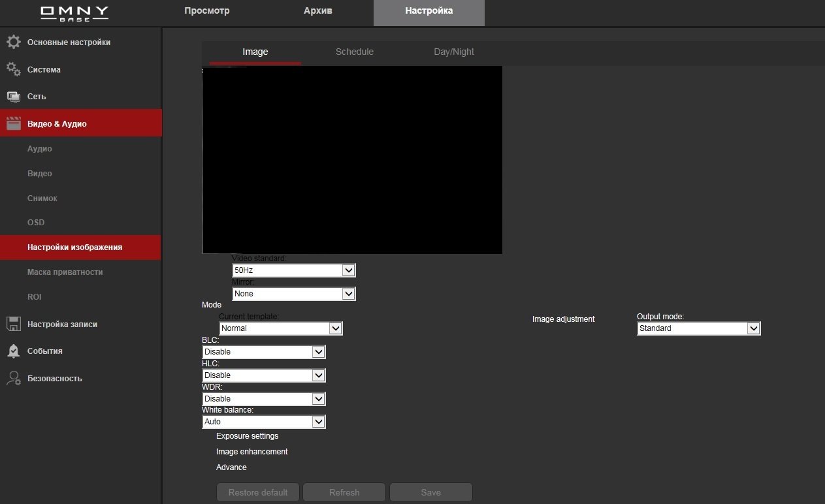Click the double-gear Система icon
The height and width of the screenshot is (504, 825).
click(x=14, y=69)
